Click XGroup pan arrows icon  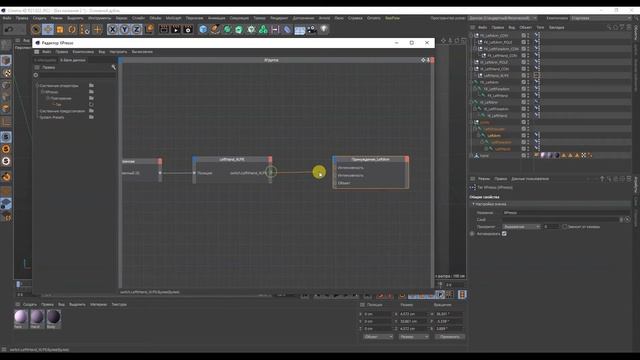click(x=423, y=60)
